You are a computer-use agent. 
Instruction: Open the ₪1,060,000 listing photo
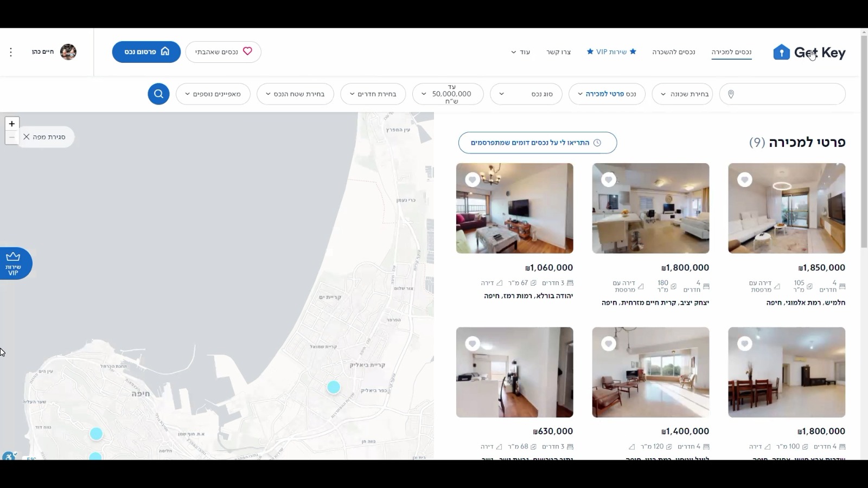tap(514, 208)
